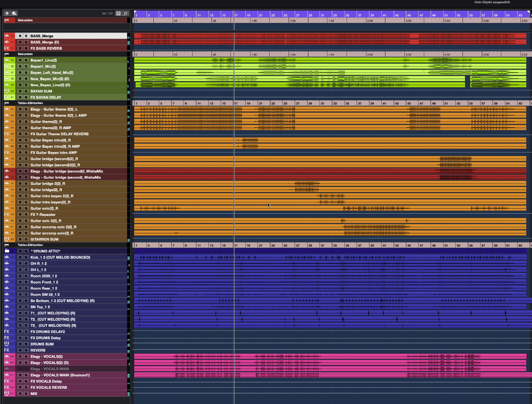Click the Add Track plus icon

coord(7,13)
